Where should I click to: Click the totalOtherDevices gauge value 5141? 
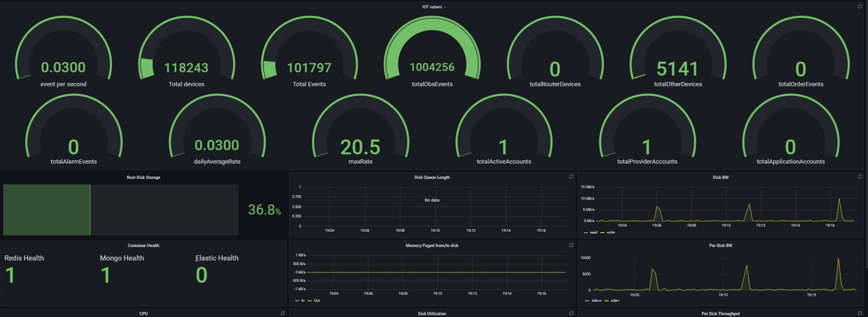(x=678, y=69)
